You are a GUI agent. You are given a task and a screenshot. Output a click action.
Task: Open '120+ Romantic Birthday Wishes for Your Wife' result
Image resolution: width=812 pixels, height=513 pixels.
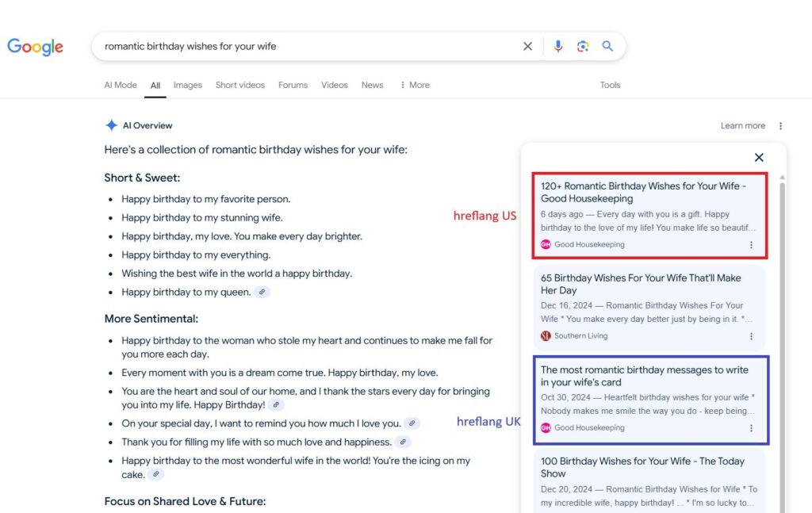(643, 192)
